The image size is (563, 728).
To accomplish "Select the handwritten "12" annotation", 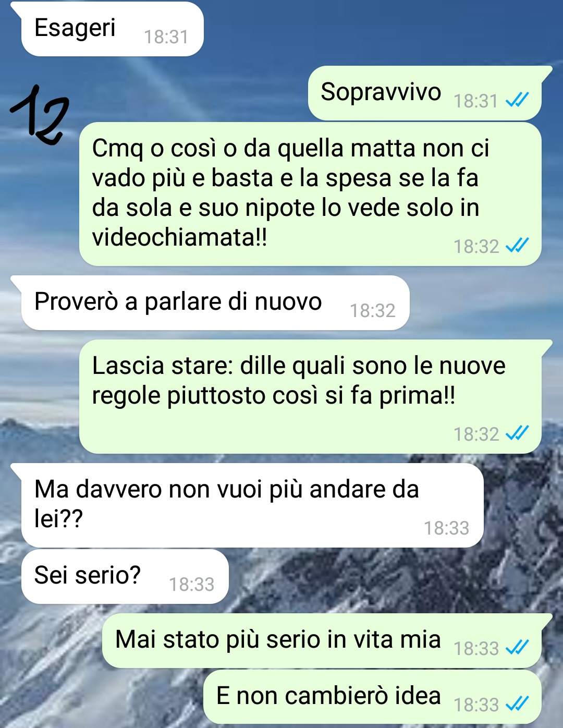I will [x=40, y=115].
